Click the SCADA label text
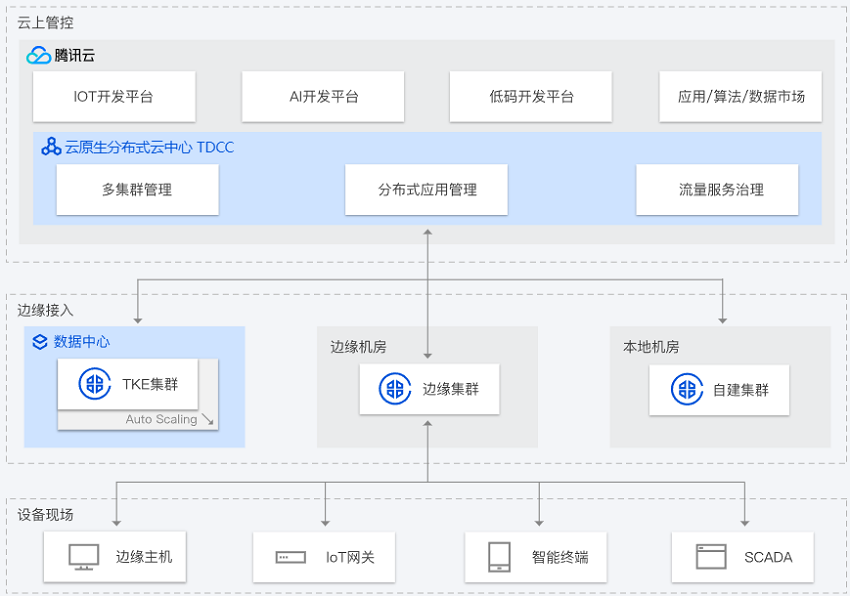Viewport: 850px width, 596px height. tap(768, 557)
